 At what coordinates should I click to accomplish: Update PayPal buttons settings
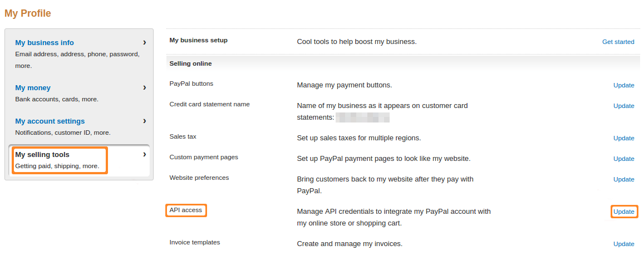624,85
